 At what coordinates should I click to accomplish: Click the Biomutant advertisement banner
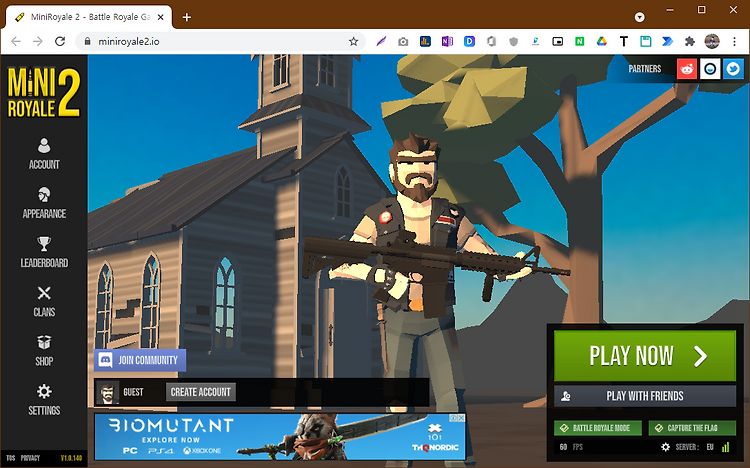280,437
